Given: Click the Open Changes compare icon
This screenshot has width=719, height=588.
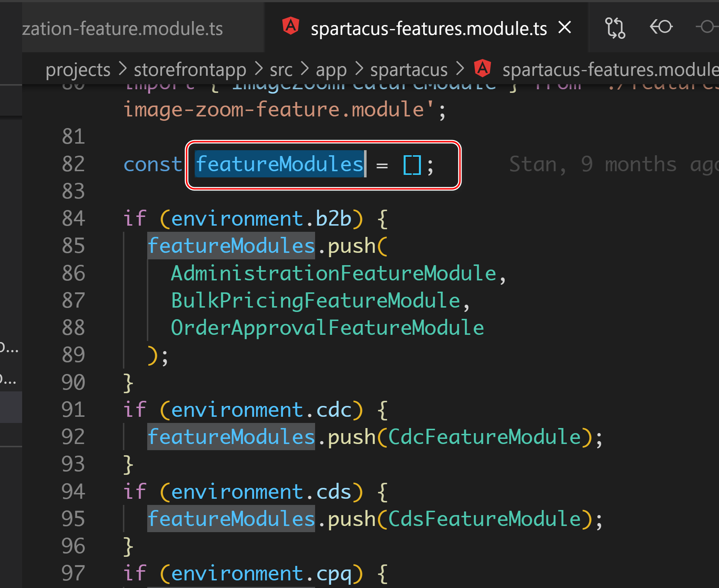Looking at the screenshot, I should tap(615, 28).
